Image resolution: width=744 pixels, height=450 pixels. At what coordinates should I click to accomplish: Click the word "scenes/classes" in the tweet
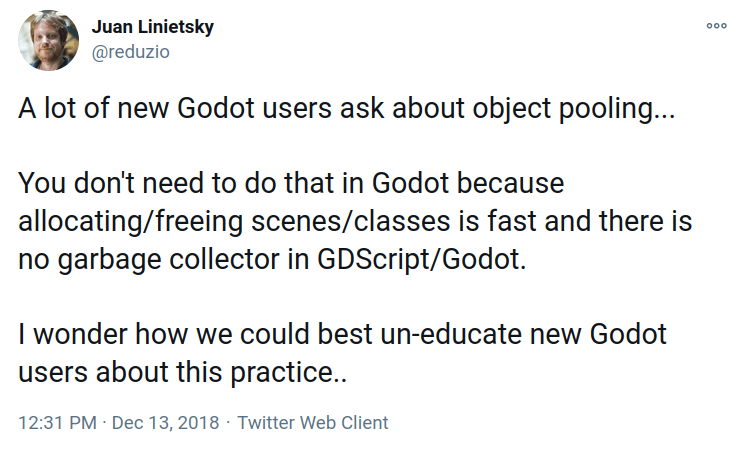[x=350, y=222]
